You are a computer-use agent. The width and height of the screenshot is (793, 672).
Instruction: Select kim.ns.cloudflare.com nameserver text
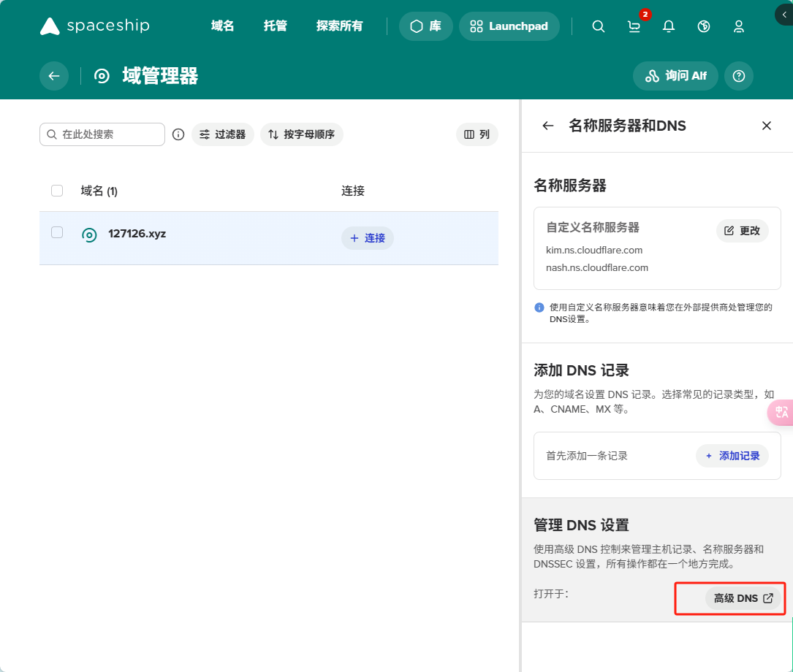pyautogui.click(x=594, y=250)
